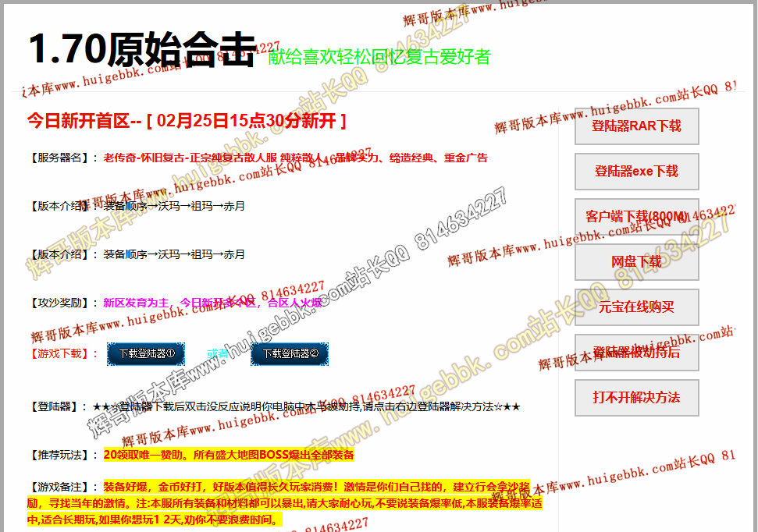Viewport: 758px width, 532px height.
Task: Select the 网盘下载 button
Action: click(636, 262)
